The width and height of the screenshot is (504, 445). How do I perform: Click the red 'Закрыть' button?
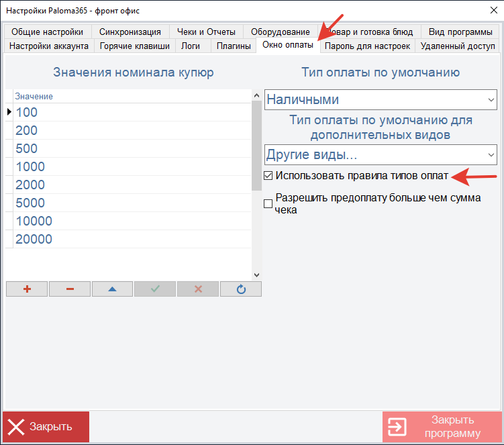click(x=46, y=427)
